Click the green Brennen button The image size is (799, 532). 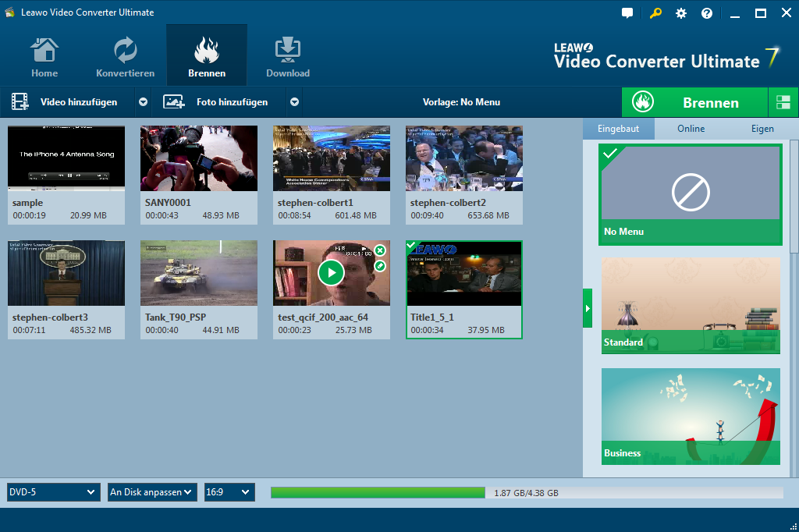694,102
